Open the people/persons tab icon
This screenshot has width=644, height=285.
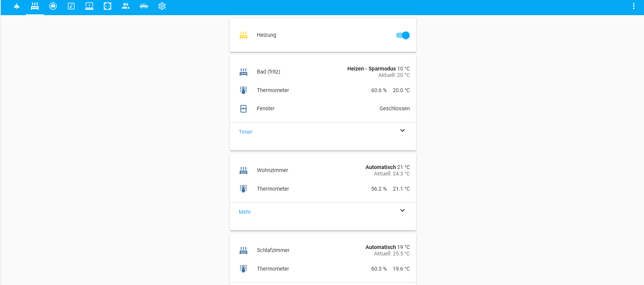126,6
